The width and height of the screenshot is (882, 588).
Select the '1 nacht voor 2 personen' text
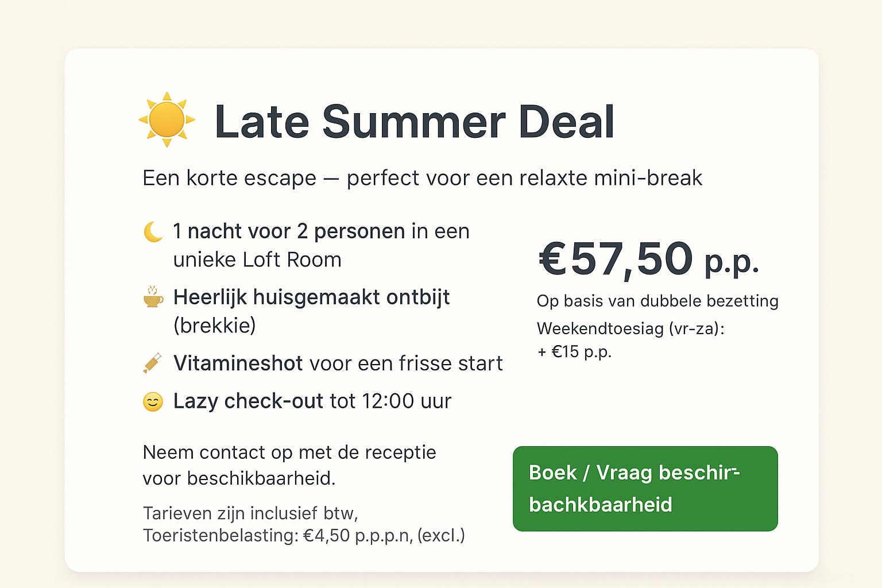click(x=289, y=231)
